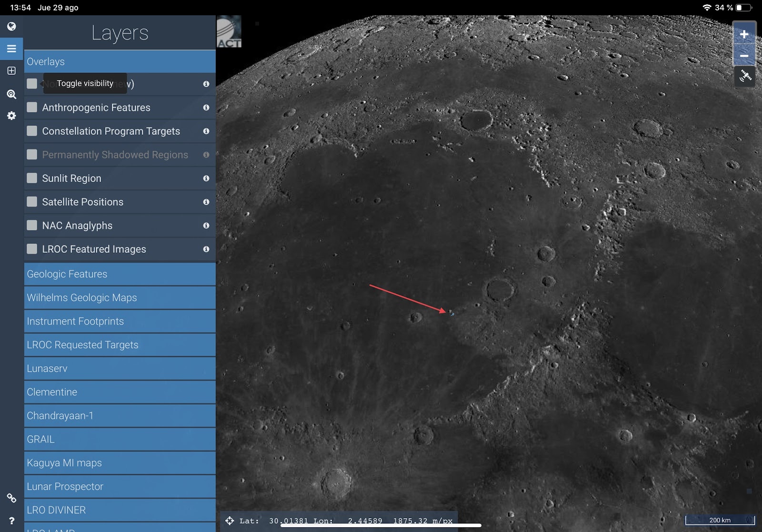
Task: Click Sunlit Region layer name
Action: pyautogui.click(x=71, y=178)
